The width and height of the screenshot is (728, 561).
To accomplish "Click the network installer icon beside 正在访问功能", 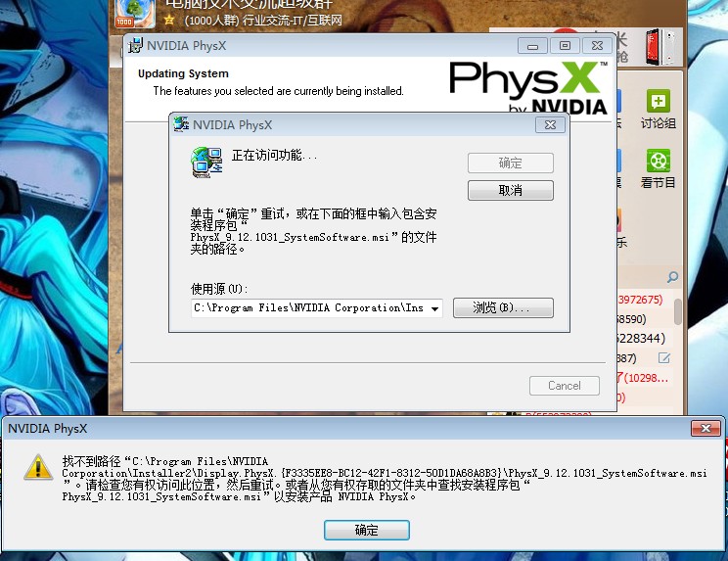I will pyautogui.click(x=206, y=163).
